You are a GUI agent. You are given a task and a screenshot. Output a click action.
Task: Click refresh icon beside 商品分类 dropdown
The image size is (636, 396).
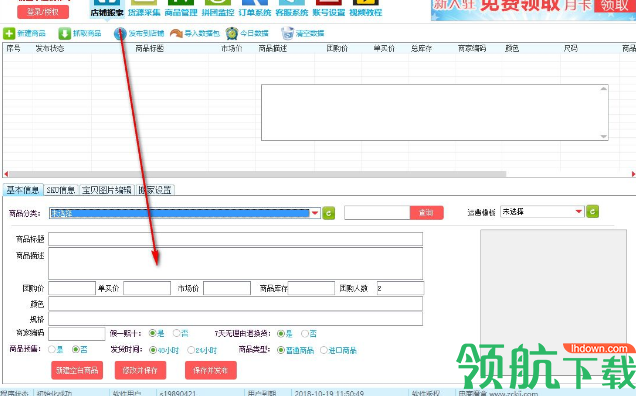[329, 213]
